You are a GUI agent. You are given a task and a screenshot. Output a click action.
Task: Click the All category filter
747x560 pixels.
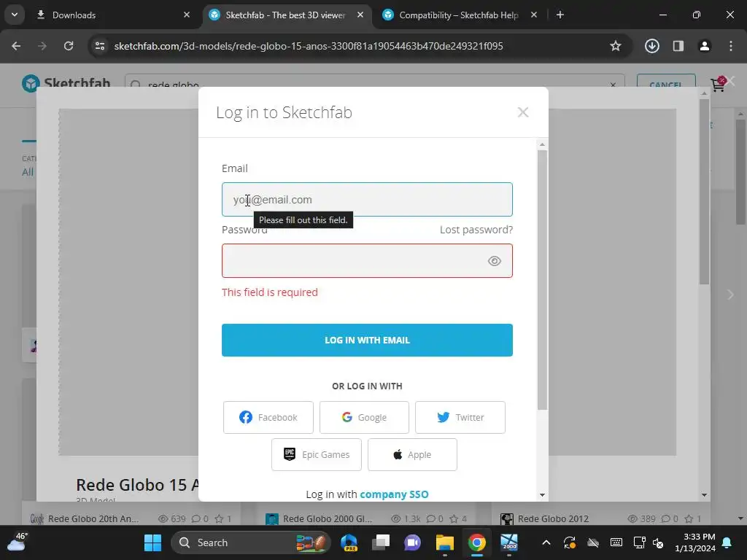(x=28, y=172)
